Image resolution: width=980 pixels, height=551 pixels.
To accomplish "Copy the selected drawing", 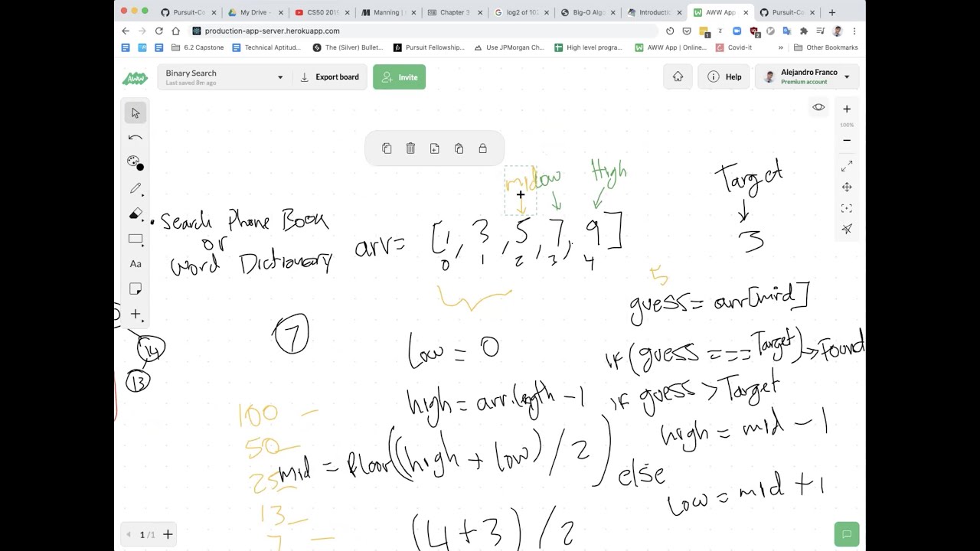I will (387, 148).
